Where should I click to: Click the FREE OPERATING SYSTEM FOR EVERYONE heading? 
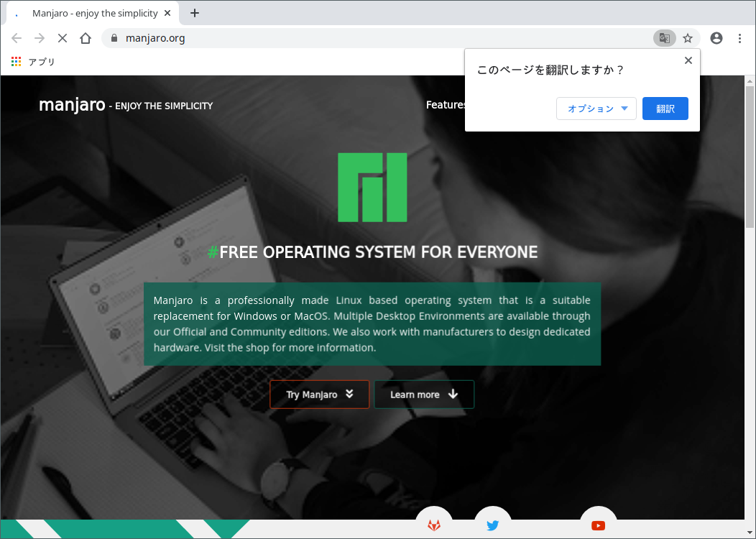click(373, 252)
